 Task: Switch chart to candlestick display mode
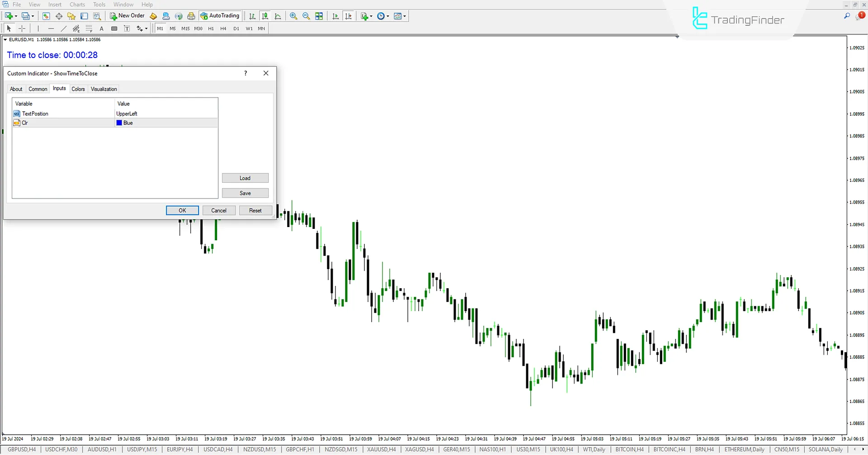click(x=265, y=16)
